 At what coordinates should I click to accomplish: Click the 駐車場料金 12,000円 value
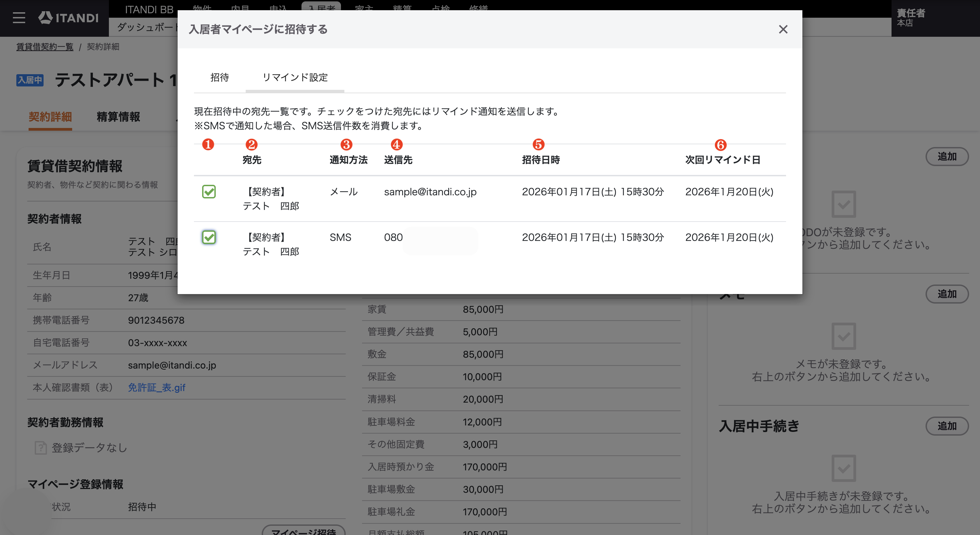(x=483, y=422)
